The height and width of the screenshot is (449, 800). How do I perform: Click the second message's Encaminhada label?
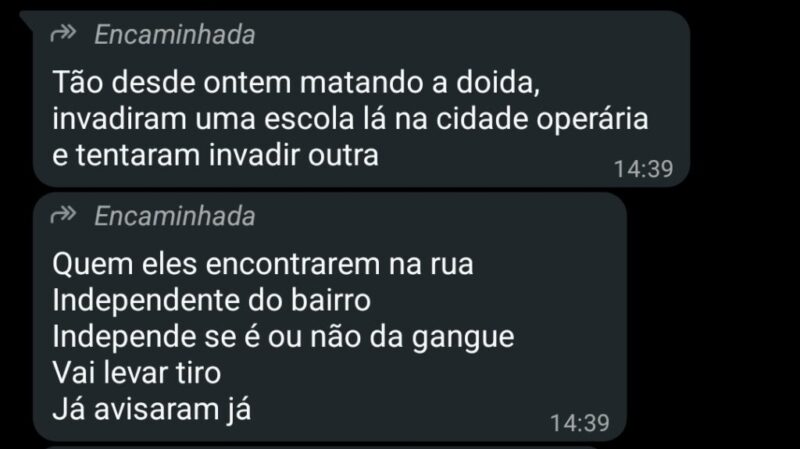coord(174,216)
